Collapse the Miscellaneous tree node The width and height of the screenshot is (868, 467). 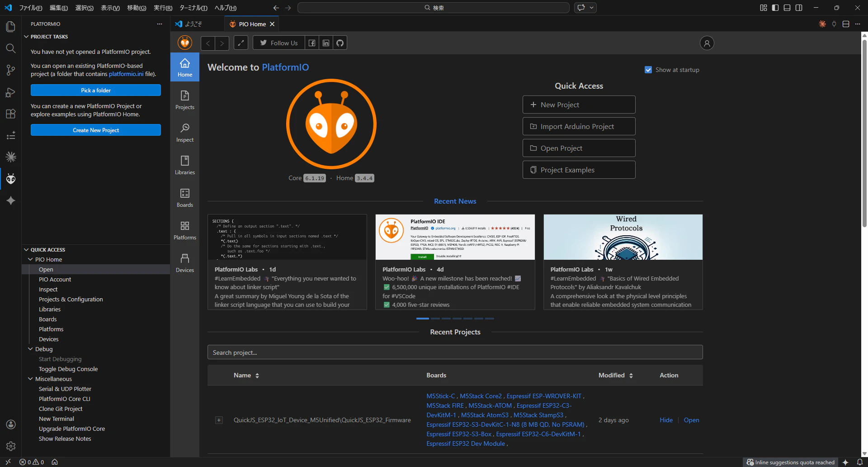coord(30,379)
